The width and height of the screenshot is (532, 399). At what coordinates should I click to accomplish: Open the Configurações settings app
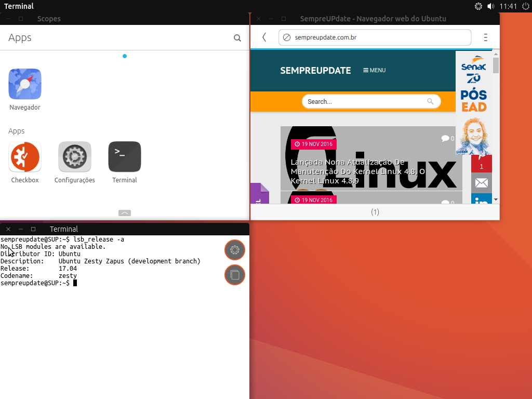coord(75,157)
